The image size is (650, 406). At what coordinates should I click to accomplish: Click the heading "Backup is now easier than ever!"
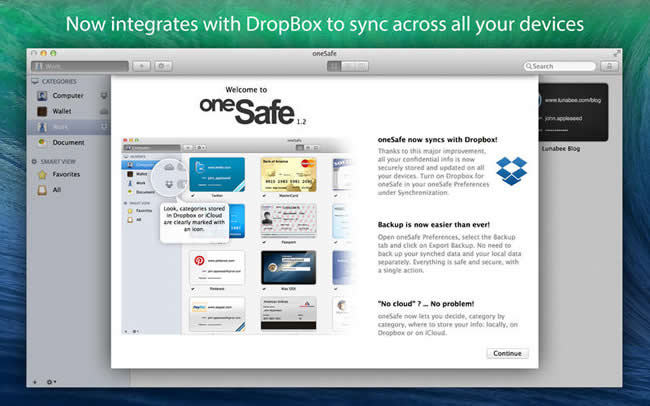(434, 225)
